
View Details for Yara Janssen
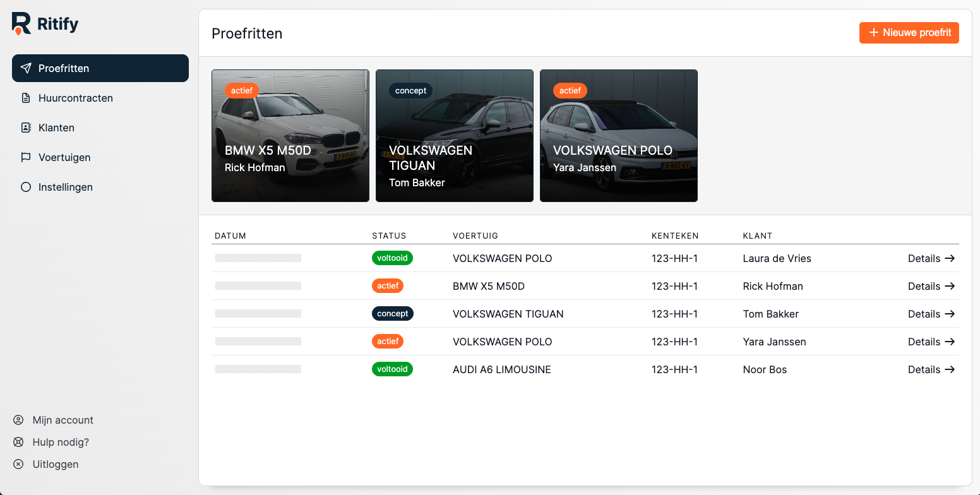point(931,342)
